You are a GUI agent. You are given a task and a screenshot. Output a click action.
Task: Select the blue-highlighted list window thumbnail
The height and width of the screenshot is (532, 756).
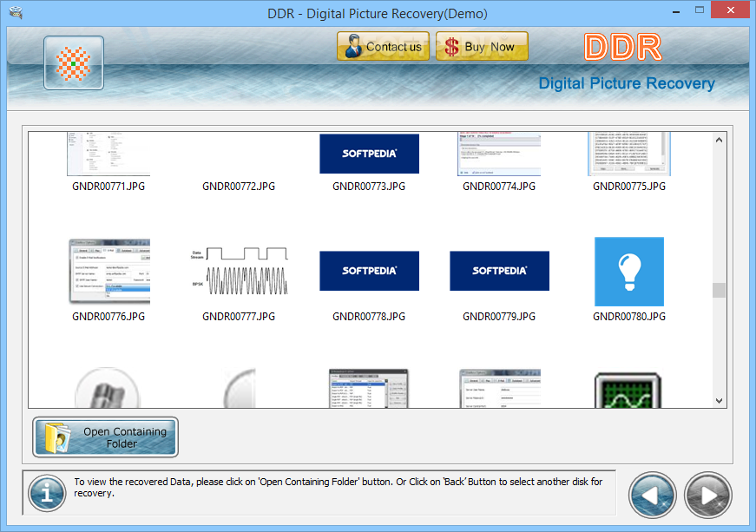(369, 389)
